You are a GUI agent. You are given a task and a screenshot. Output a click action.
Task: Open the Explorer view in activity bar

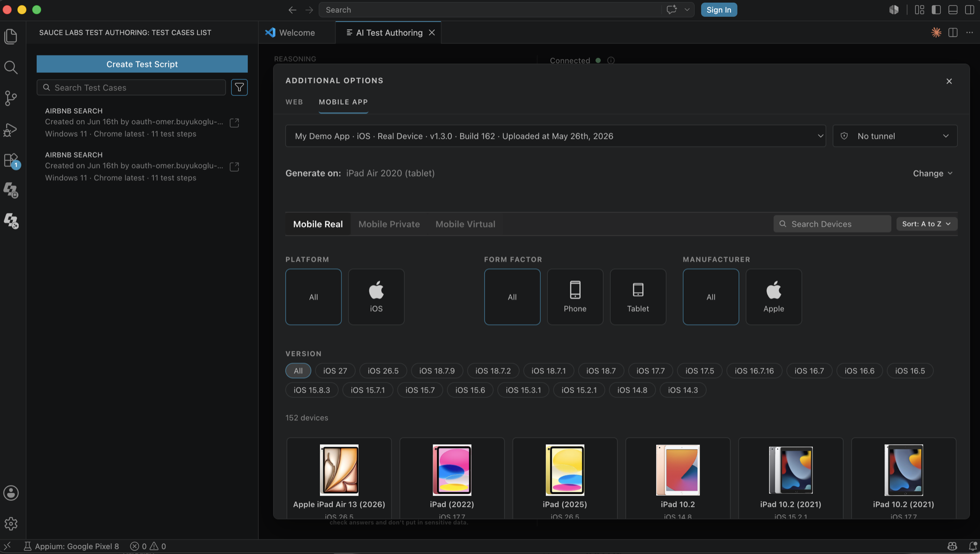point(11,36)
